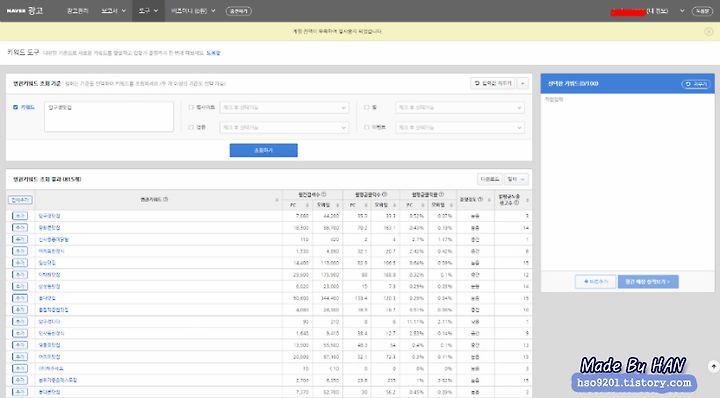Open the 업종 selection dropdown

(x=284, y=128)
